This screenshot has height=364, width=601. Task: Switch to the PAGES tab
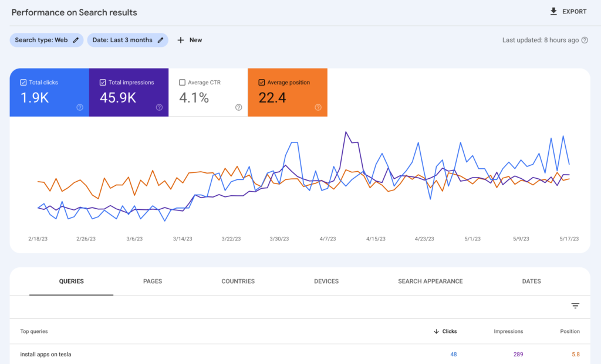153,281
